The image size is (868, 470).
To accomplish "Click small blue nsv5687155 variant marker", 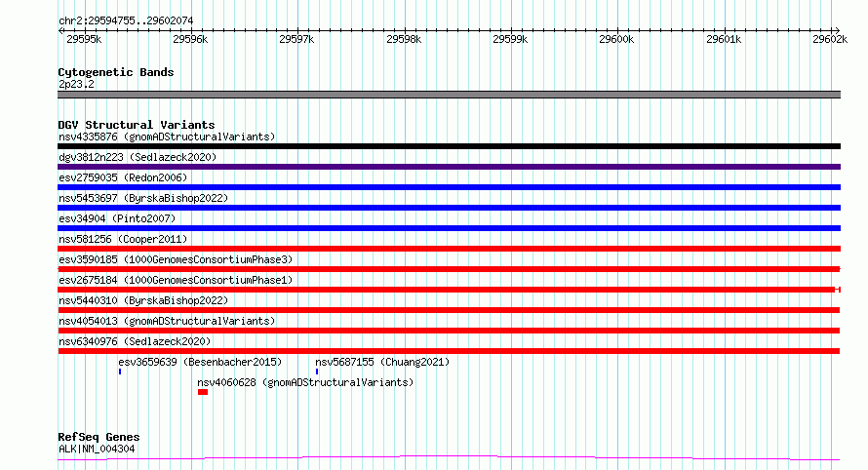I will click(317, 372).
